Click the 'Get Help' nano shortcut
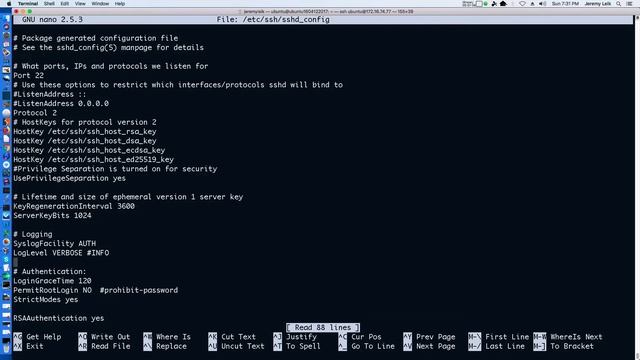The width and height of the screenshot is (640, 360). point(37,337)
